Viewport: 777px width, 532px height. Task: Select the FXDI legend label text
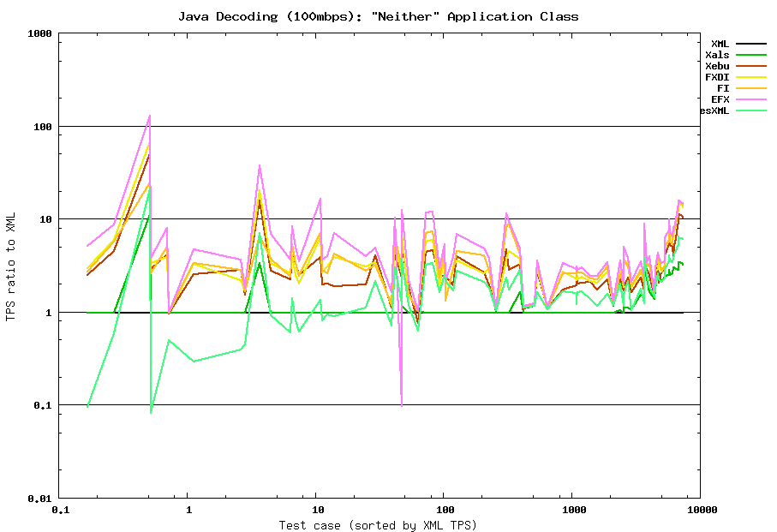click(717, 77)
